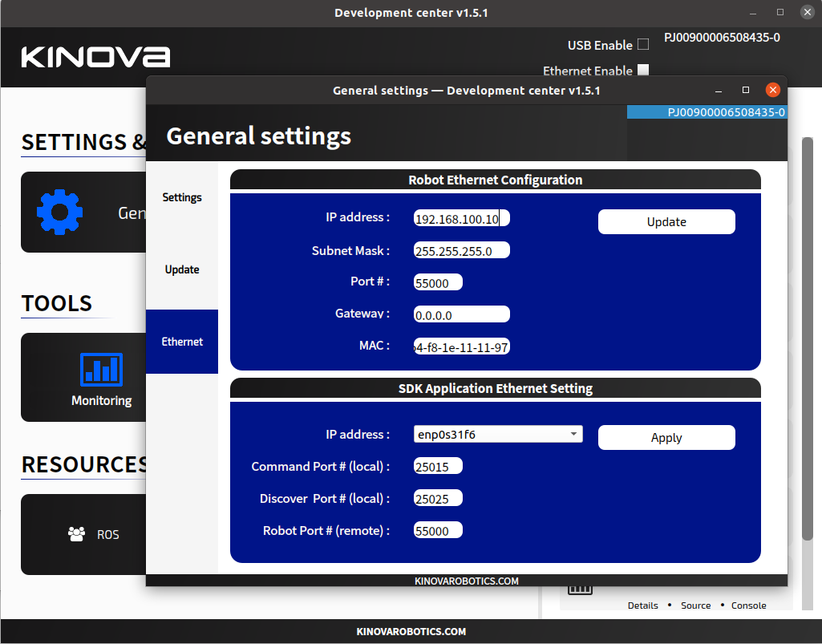
Task: Click the KINOVA logo in the header
Action: [96, 56]
